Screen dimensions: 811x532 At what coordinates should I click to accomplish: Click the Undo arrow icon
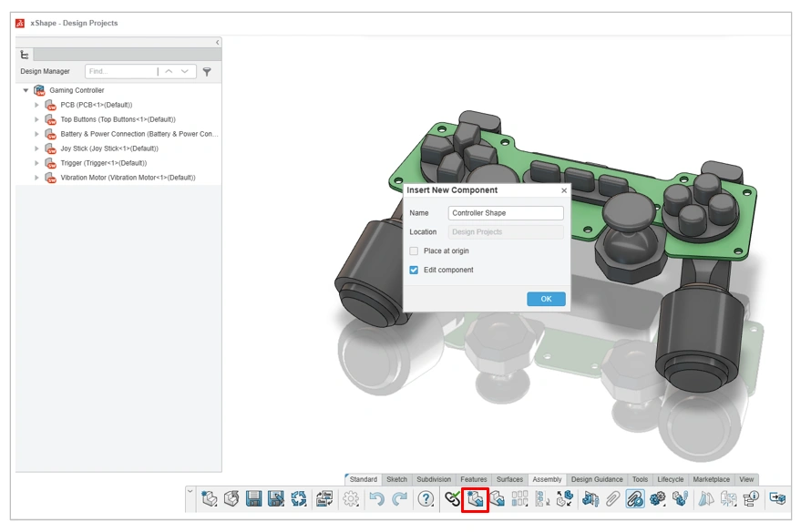(x=376, y=499)
